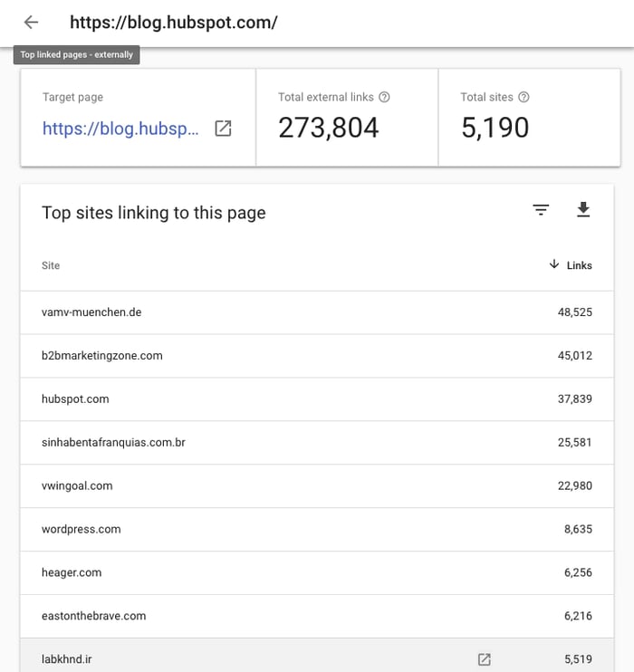Select sinhabentafranquias.com.br row
Screen dimensions: 634x672
click(x=113, y=443)
